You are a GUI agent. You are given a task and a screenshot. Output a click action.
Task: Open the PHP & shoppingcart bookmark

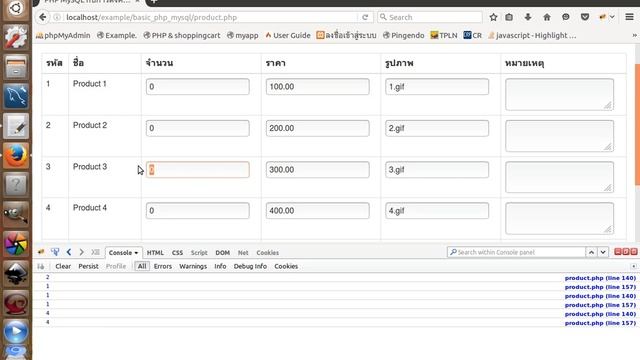tap(182, 36)
